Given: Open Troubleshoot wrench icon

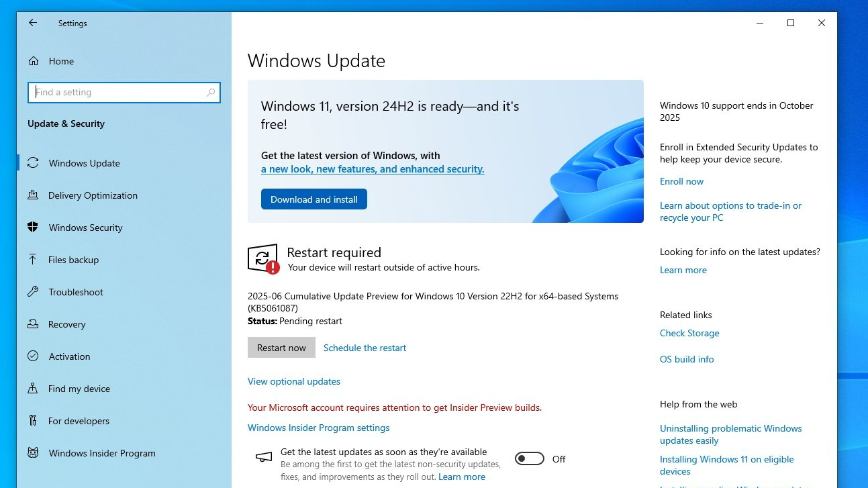Looking at the screenshot, I should (33, 292).
